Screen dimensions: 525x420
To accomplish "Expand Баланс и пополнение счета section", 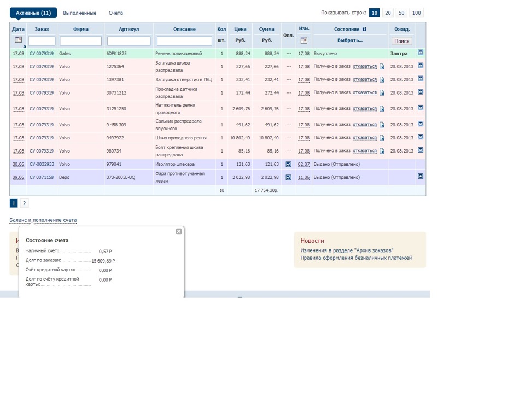I will (43, 220).
